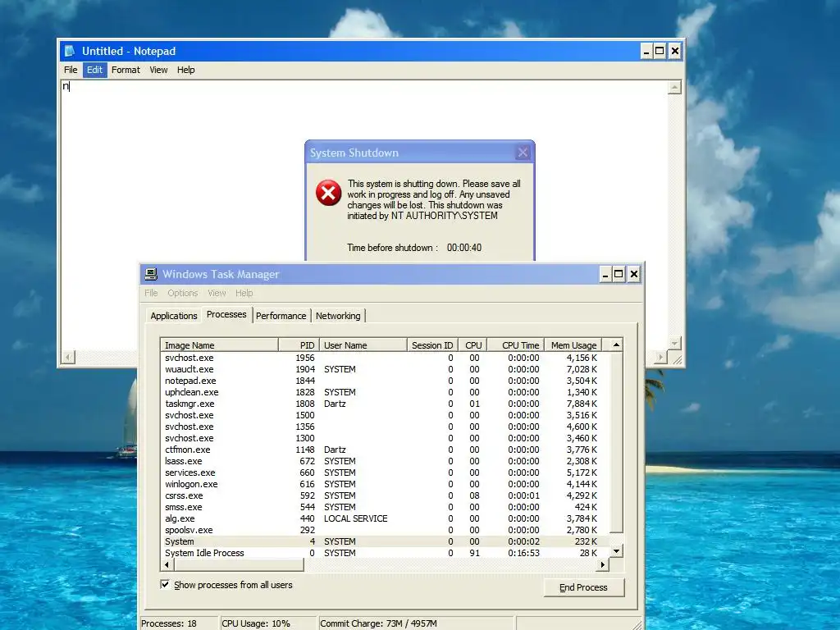Sort by the User Name column
840x630 pixels.
[x=363, y=345]
